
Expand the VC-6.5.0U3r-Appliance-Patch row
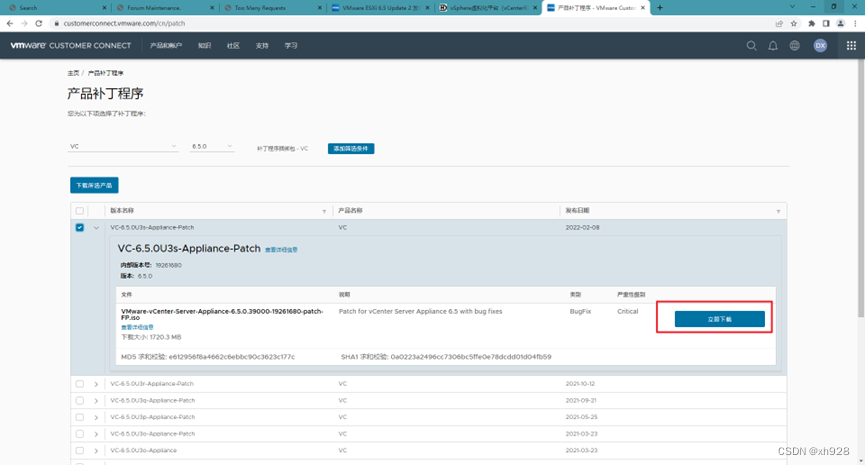pos(96,384)
